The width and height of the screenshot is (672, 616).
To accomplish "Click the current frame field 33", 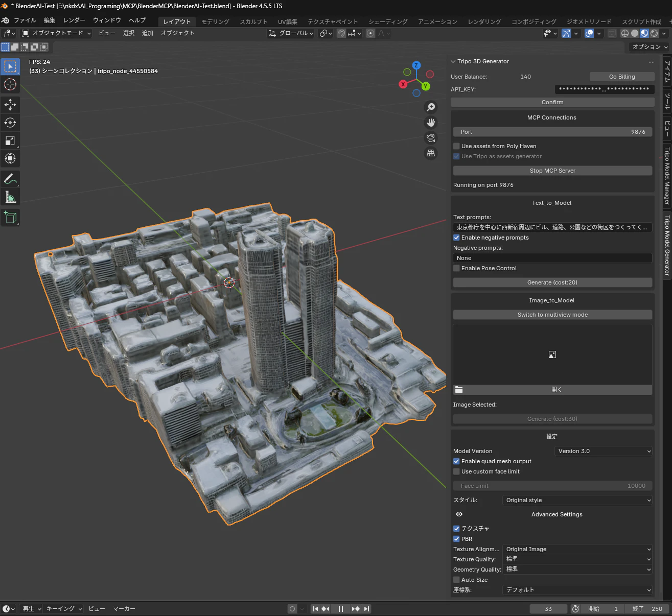I will (x=548, y=609).
